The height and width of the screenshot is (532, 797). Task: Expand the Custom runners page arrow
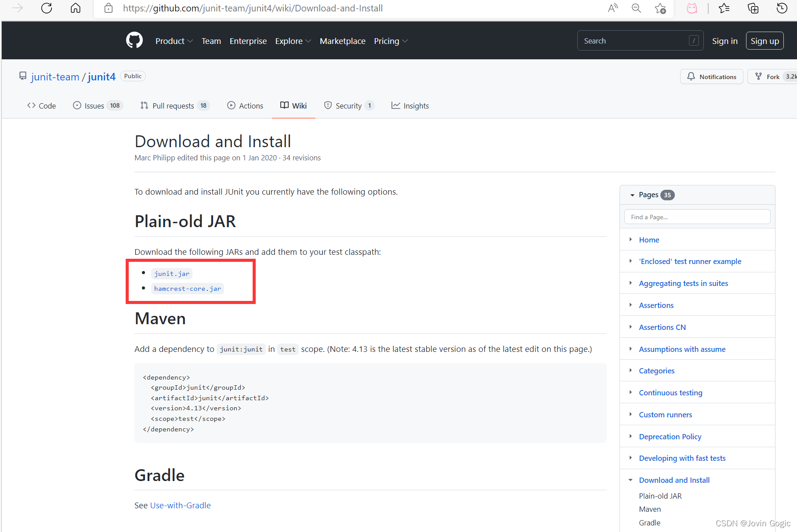click(630, 414)
